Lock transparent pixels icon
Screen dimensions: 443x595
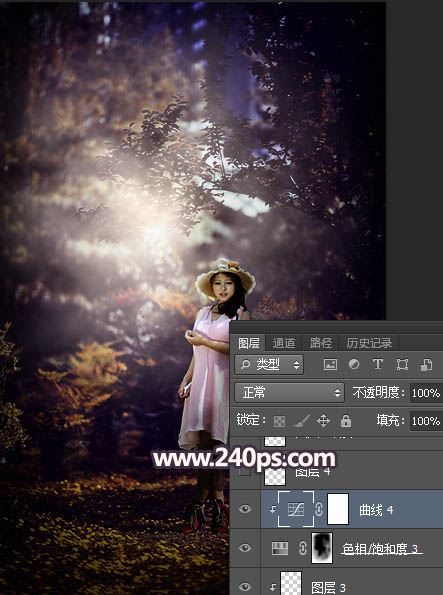[x=279, y=421]
